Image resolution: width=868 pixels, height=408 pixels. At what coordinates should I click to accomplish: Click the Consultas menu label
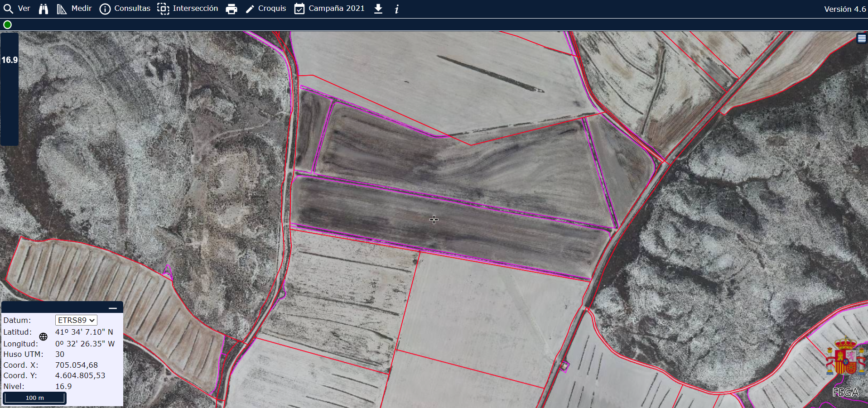tap(132, 9)
